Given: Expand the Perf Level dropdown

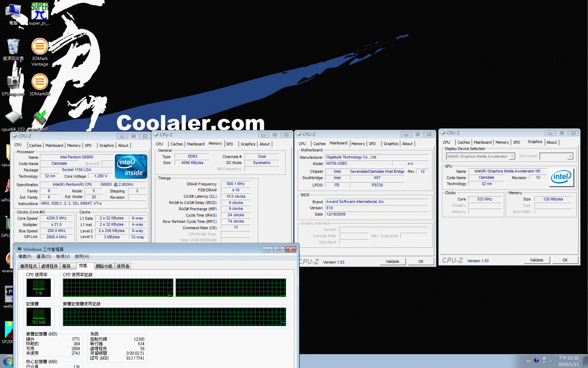Looking at the screenshot, I should coord(570,156).
